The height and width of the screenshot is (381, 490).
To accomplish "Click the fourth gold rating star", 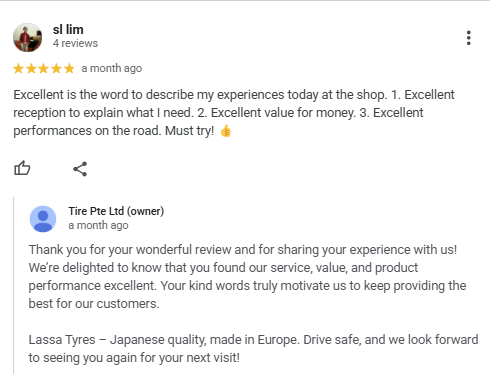I will [x=56, y=69].
